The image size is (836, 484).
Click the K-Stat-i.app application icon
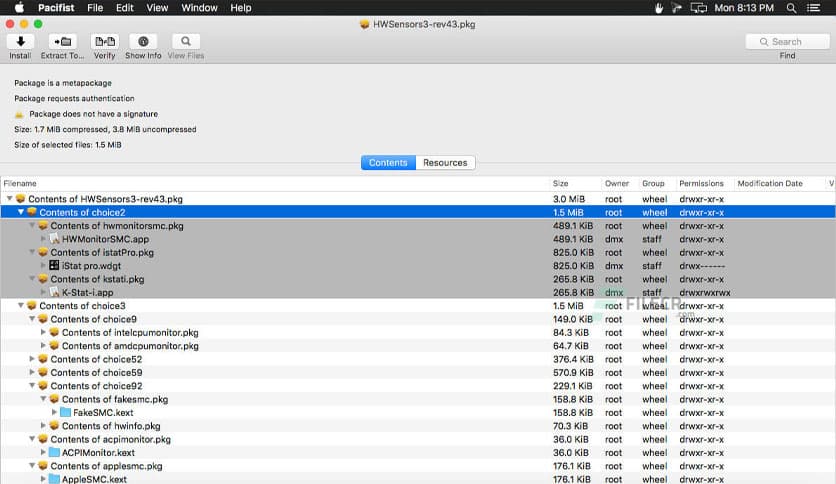tap(54, 292)
